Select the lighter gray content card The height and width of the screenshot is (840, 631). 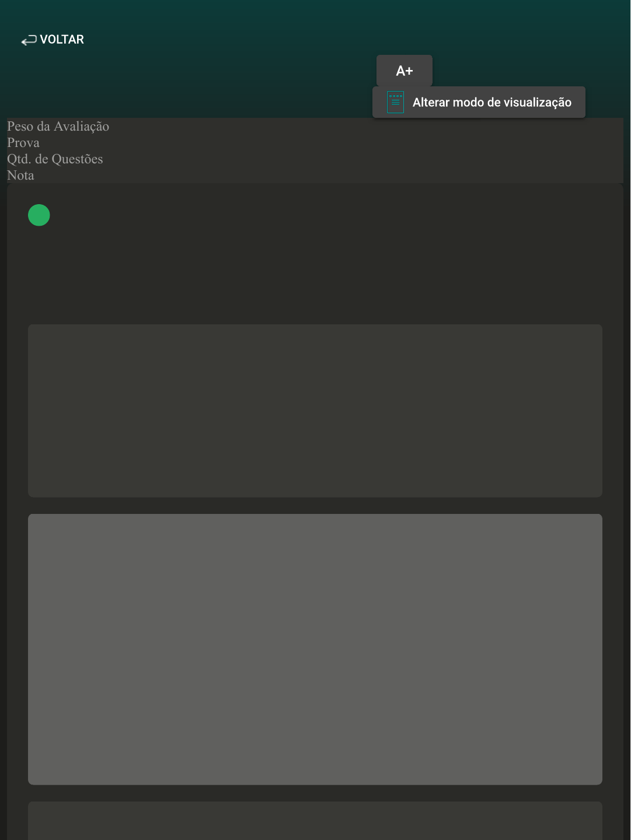click(315, 649)
